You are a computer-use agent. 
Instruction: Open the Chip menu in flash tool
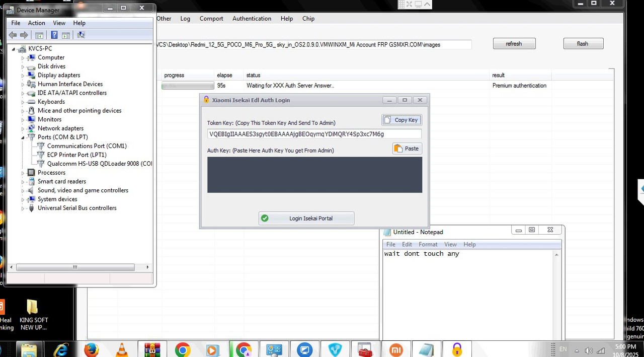coord(308,19)
